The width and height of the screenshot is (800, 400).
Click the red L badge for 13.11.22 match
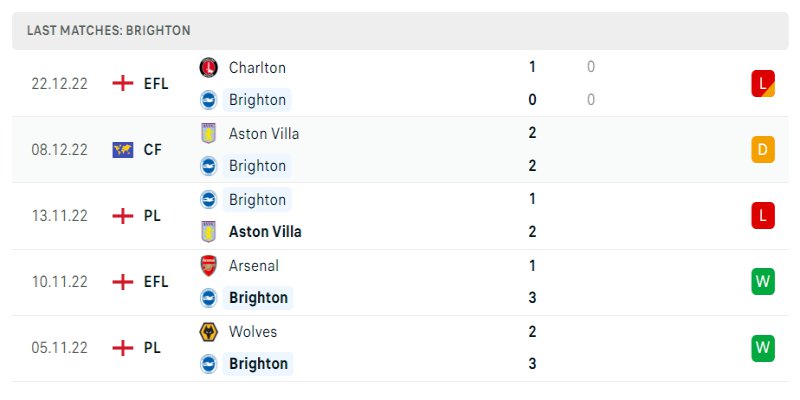(763, 216)
